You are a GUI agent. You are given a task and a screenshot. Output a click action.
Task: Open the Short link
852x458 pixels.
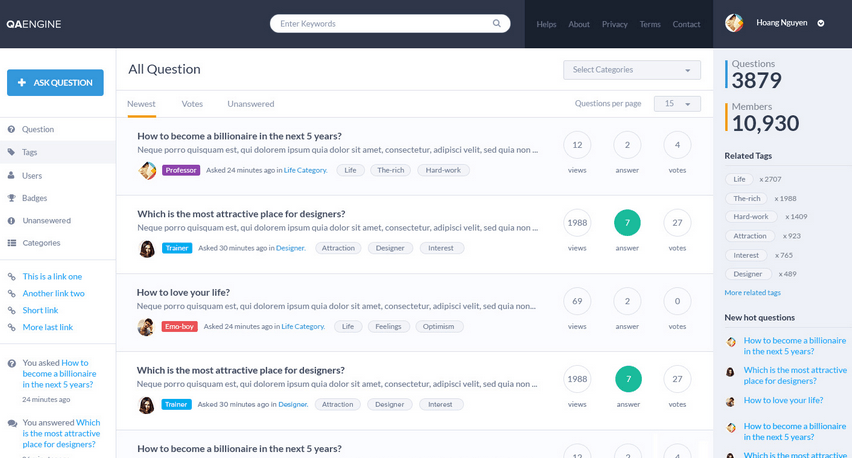[x=40, y=310]
